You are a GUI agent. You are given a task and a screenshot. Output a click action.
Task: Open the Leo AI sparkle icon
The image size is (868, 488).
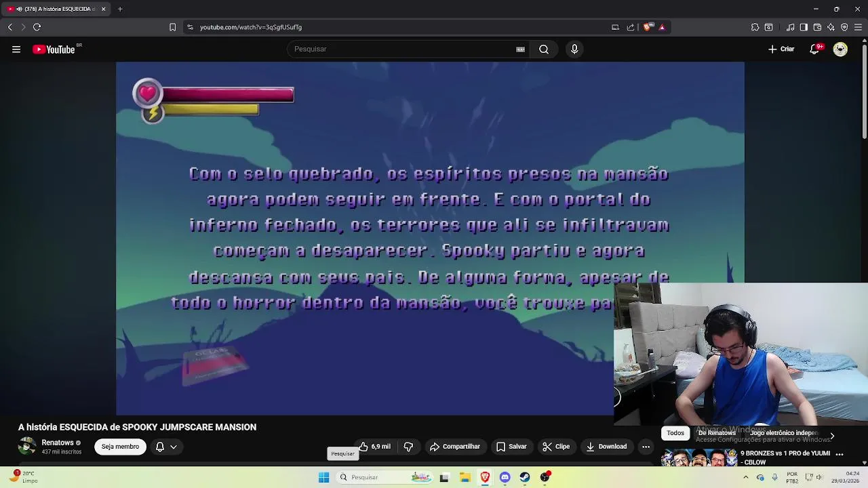[x=831, y=27]
